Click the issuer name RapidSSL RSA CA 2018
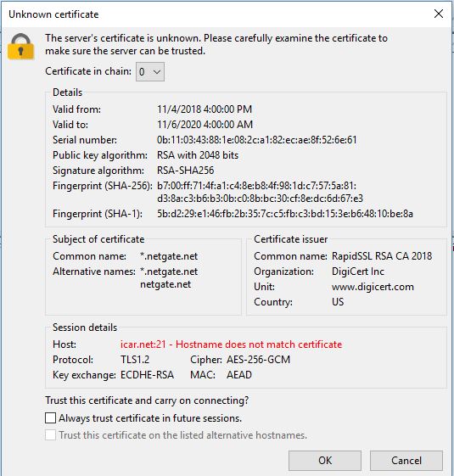Screen dimensions: 454x476 [x=382, y=256]
